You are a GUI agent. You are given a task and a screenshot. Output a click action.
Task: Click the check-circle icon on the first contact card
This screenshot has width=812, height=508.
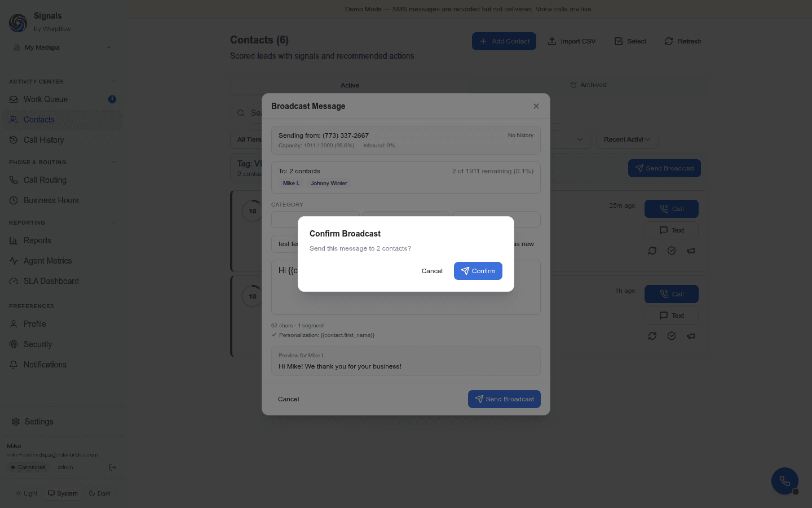672,251
